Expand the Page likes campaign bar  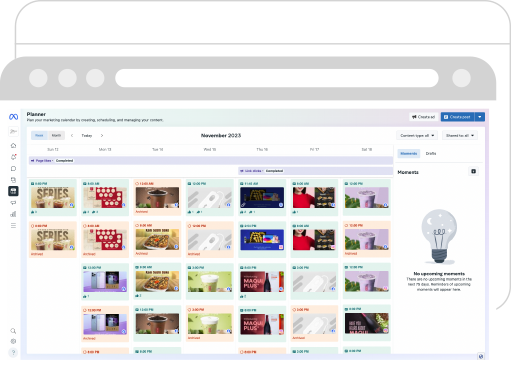tap(211, 161)
